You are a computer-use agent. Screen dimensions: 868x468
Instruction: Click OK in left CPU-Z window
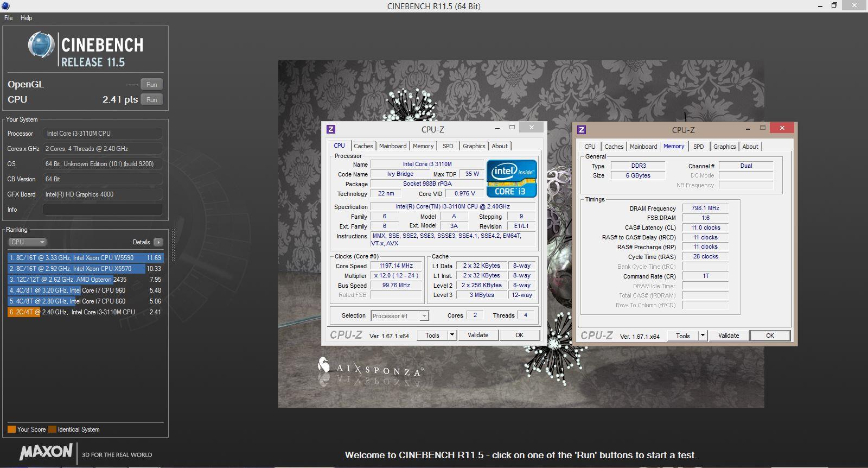(x=519, y=336)
